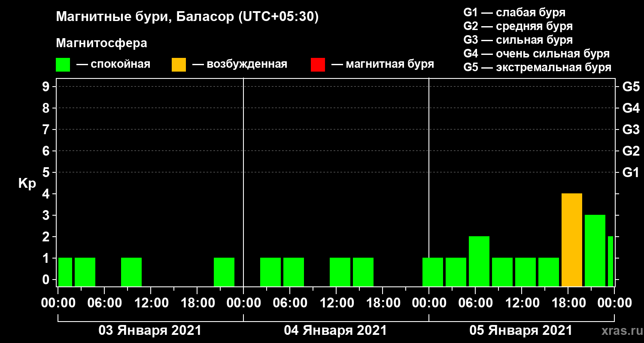Image resolution: width=644 pixels, height=343 pixels.
Task: Click the chart title 'Магнитные бури, Баласор (UTC+05:30)'
Action: (x=187, y=17)
